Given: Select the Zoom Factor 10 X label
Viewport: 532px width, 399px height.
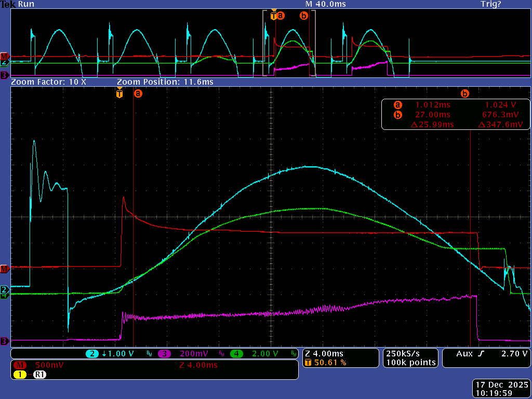Looking at the screenshot, I should coord(48,82).
